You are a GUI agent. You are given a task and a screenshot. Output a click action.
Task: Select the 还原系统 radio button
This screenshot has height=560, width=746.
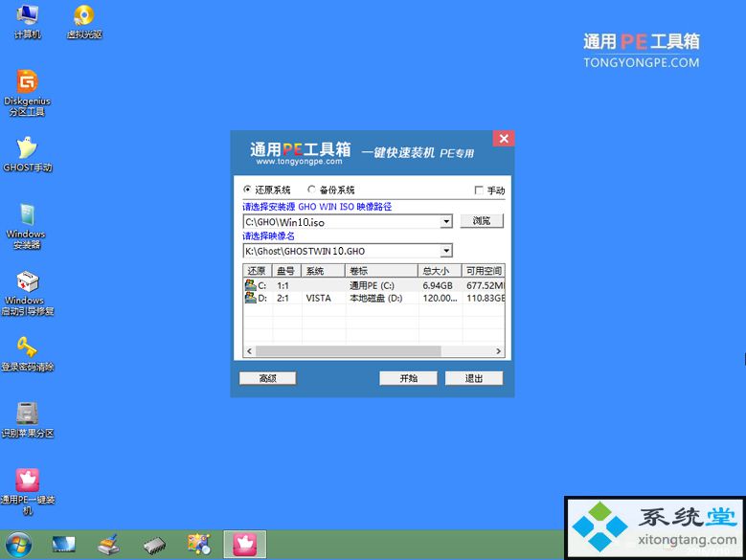pyautogui.click(x=247, y=190)
